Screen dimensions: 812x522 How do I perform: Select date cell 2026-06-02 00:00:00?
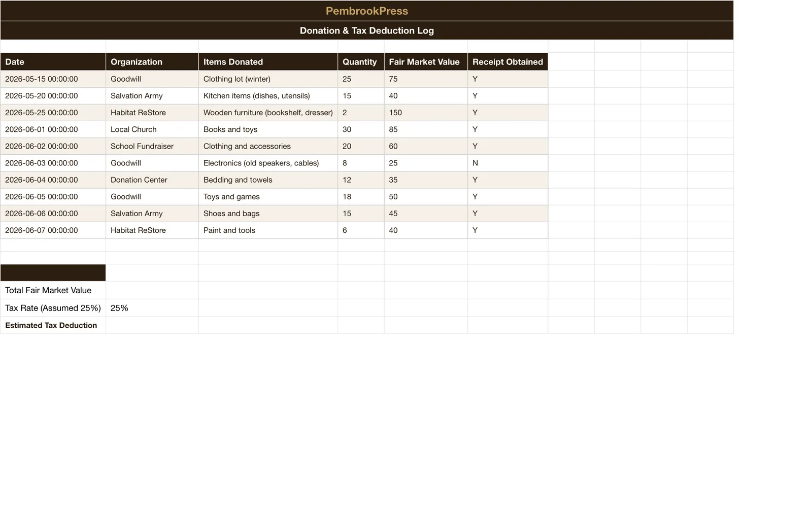click(53, 146)
